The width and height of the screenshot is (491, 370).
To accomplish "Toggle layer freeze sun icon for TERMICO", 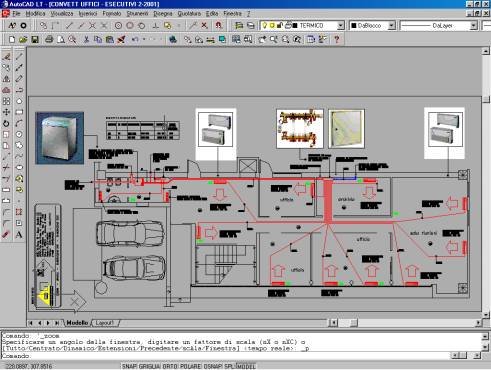I will (x=272, y=25).
